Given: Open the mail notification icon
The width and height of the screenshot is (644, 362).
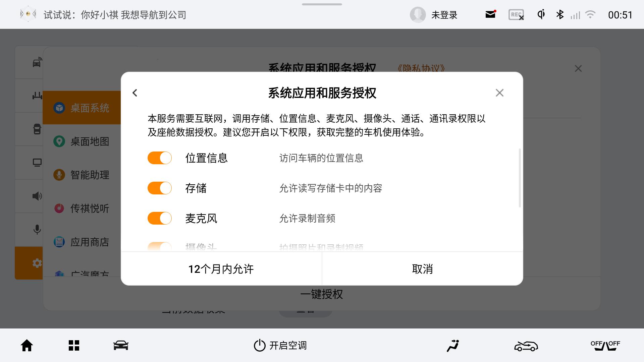Looking at the screenshot, I should click(490, 15).
